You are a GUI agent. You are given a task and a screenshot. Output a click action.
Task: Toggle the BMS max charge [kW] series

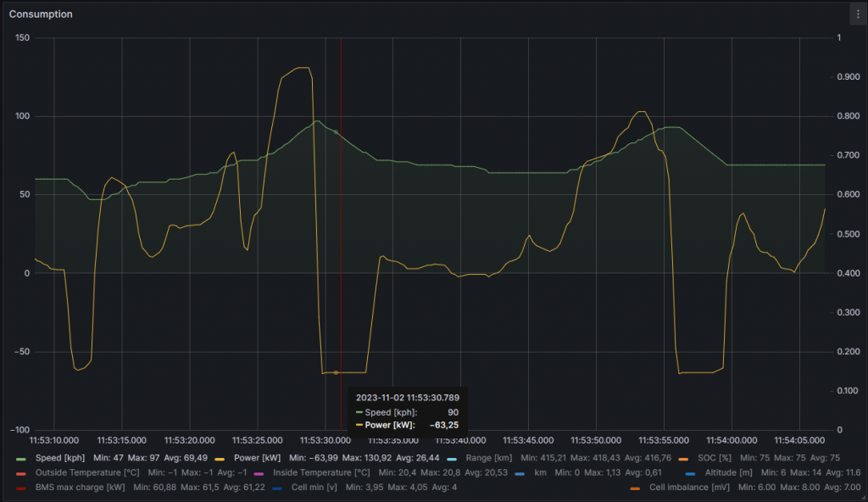click(x=81, y=487)
